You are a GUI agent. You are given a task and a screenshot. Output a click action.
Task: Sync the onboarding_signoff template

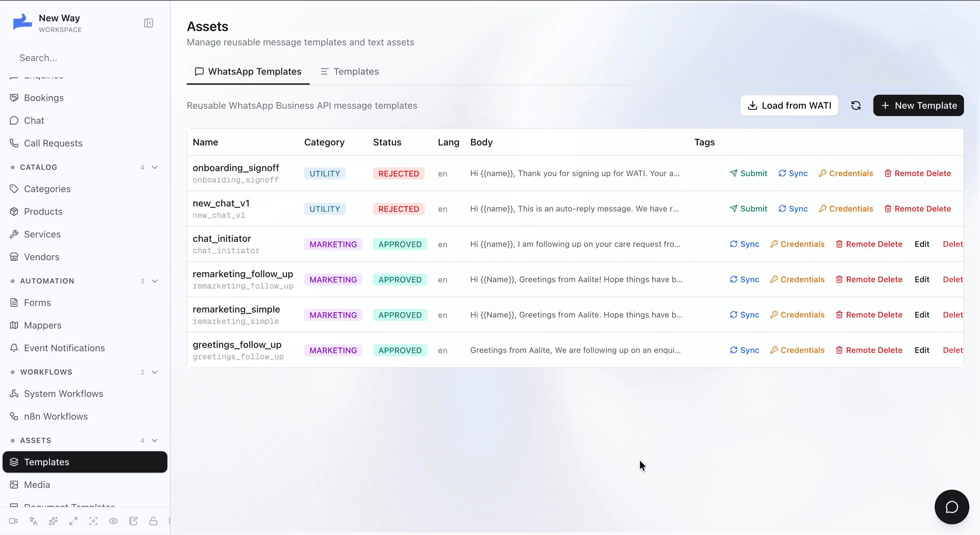[x=793, y=173]
